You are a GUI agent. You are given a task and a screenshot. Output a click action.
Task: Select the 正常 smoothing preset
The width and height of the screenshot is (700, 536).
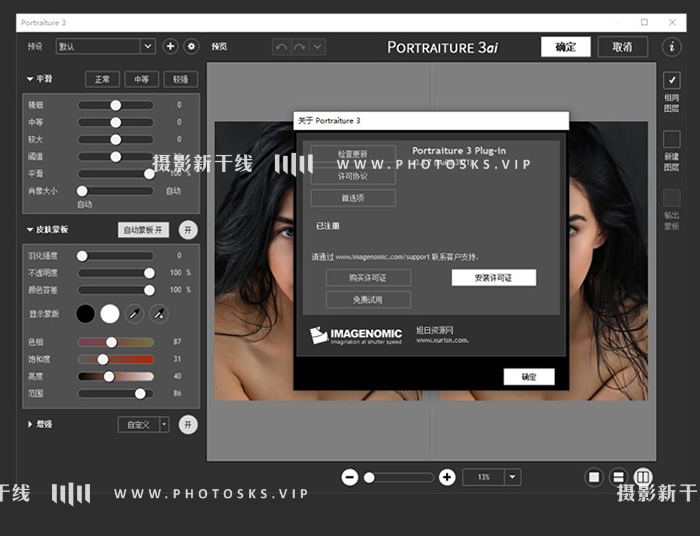pos(102,79)
